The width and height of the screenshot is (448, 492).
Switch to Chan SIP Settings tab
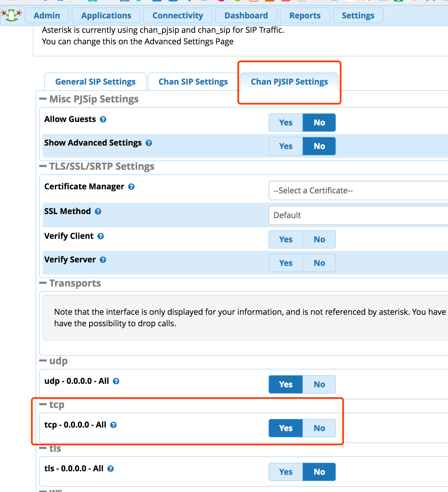(193, 82)
